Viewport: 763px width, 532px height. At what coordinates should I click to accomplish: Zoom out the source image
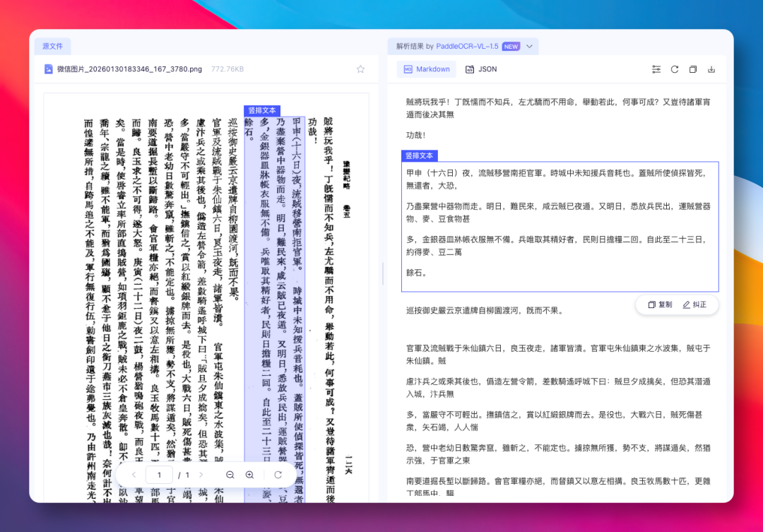pyautogui.click(x=230, y=475)
